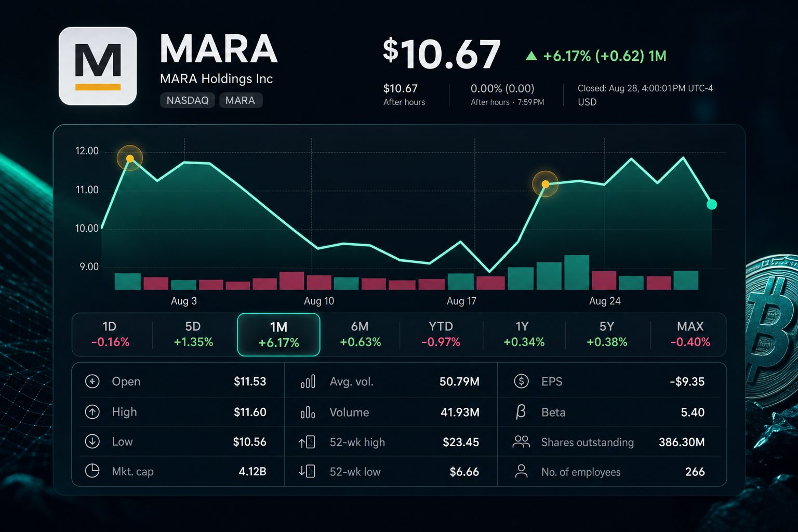Click the Shares outstanding people icon
The width and height of the screenshot is (798, 532).
521,442
